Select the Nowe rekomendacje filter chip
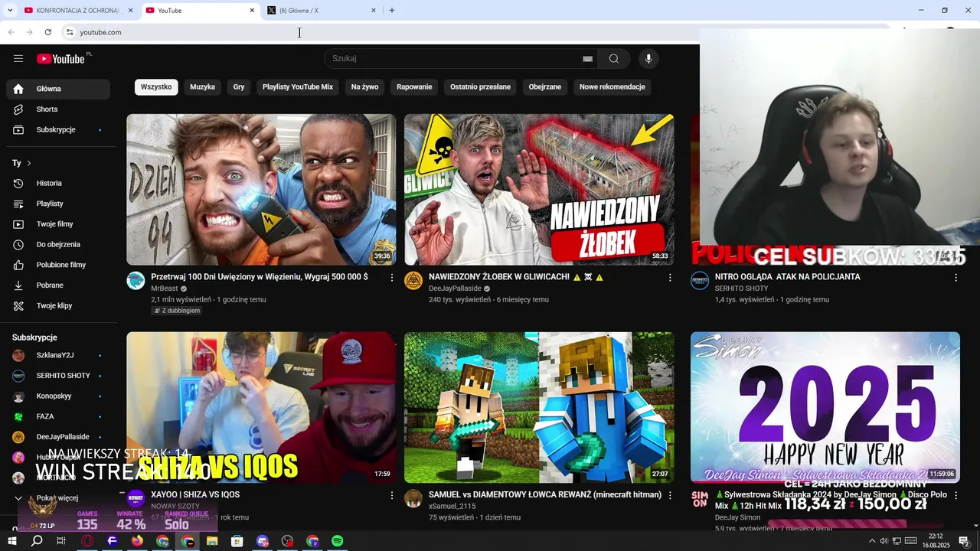The image size is (980, 551). (612, 87)
